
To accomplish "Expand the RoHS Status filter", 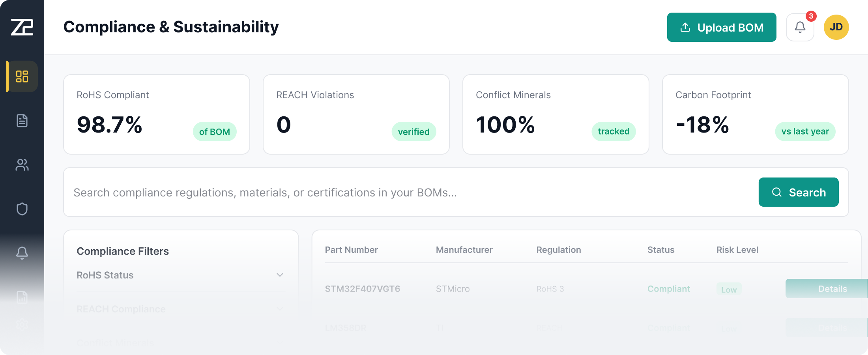I will (x=181, y=275).
